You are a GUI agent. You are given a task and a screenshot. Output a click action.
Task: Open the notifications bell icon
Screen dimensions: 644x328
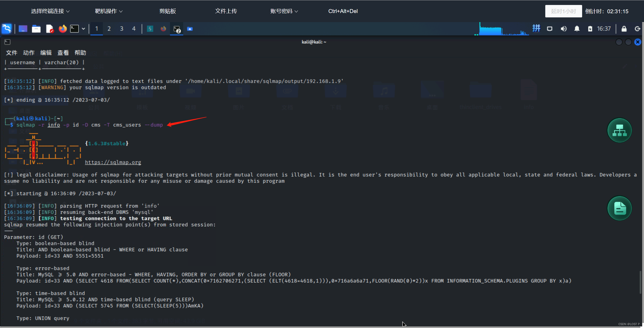(x=577, y=29)
